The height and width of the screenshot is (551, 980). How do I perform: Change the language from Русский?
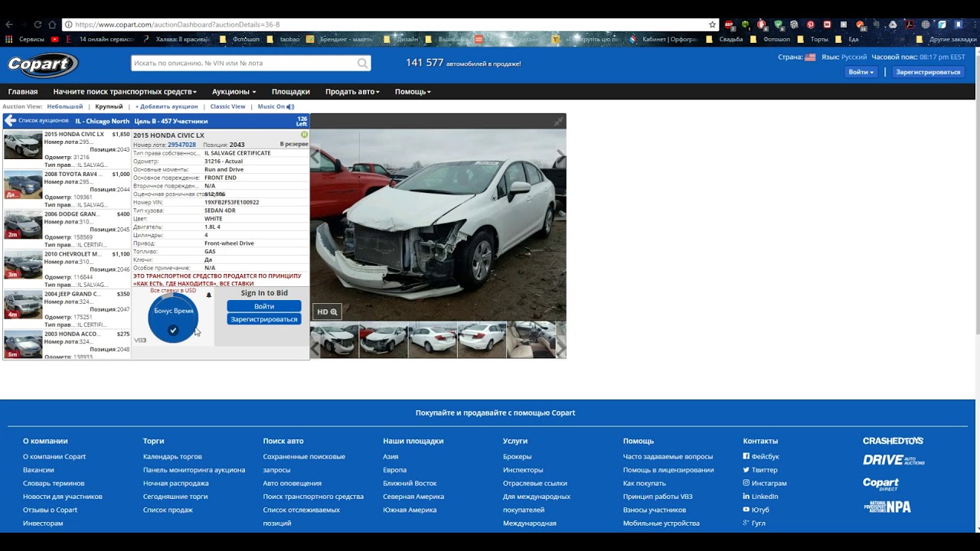click(x=854, y=57)
